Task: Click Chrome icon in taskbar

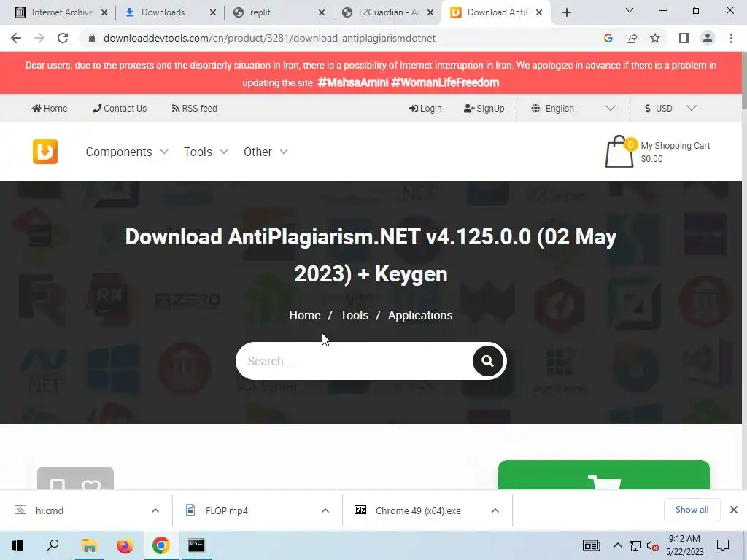Action: coord(161,545)
